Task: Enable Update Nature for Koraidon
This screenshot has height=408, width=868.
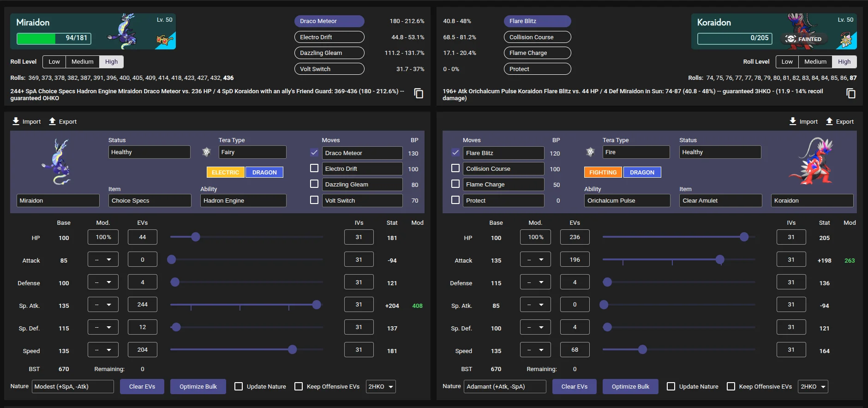Action: coord(671,386)
